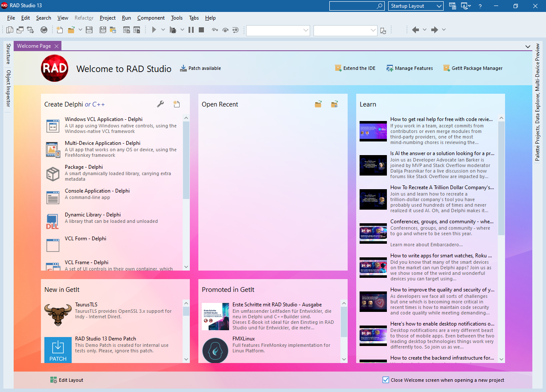The height and width of the screenshot is (392, 546).
Task: Click the Save toolbar icon
Action: [89, 30]
